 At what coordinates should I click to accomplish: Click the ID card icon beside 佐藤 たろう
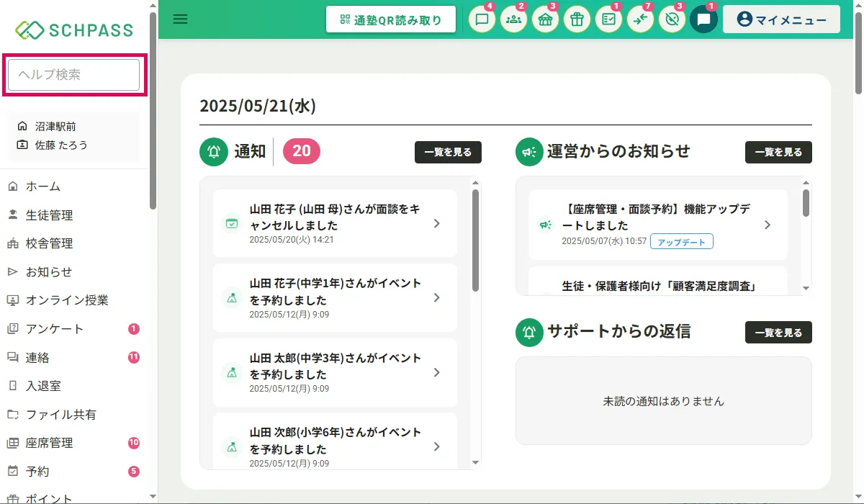tap(22, 145)
